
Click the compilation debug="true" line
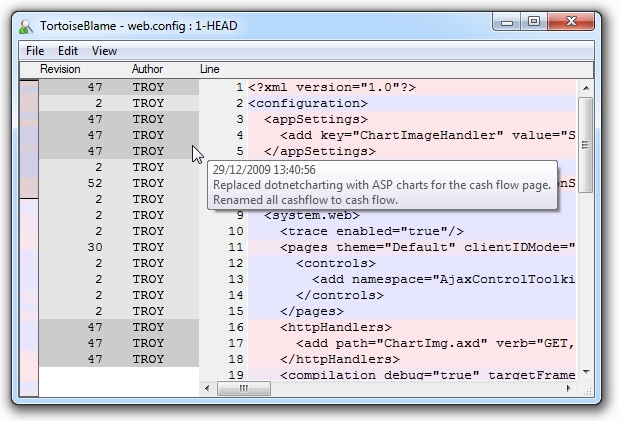[428, 374]
